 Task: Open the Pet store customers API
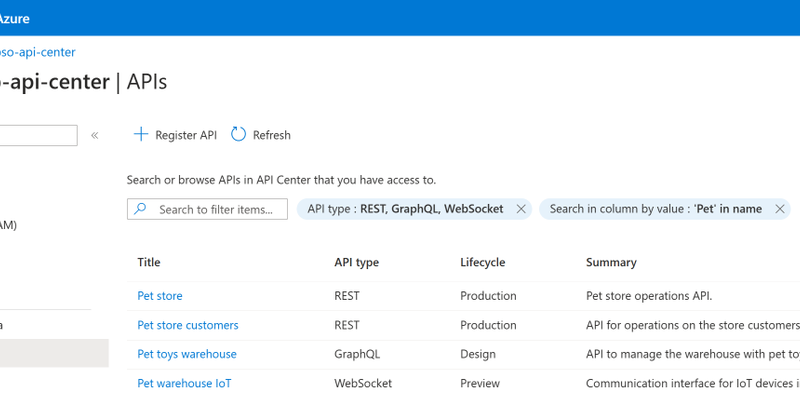(x=188, y=325)
